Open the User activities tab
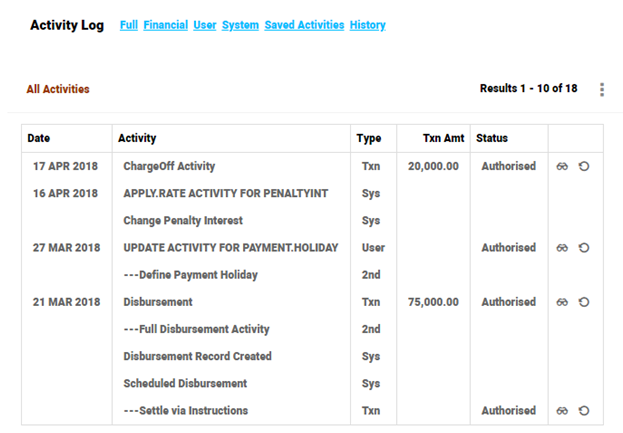This screenshot has height=433, width=623. click(x=205, y=25)
